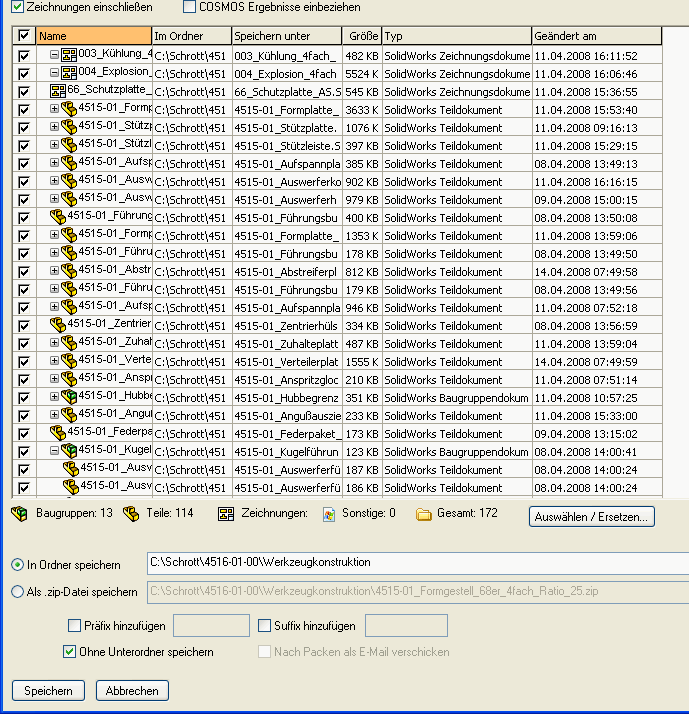Click the Zeichnungen drawing summary icon
The height and width of the screenshot is (714, 689).
pos(226,514)
